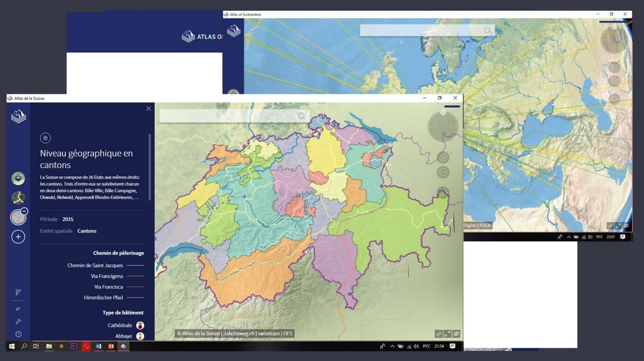Open PowerPoint from the Windows taskbar
The height and width of the screenshot is (361, 644).
tap(111, 347)
